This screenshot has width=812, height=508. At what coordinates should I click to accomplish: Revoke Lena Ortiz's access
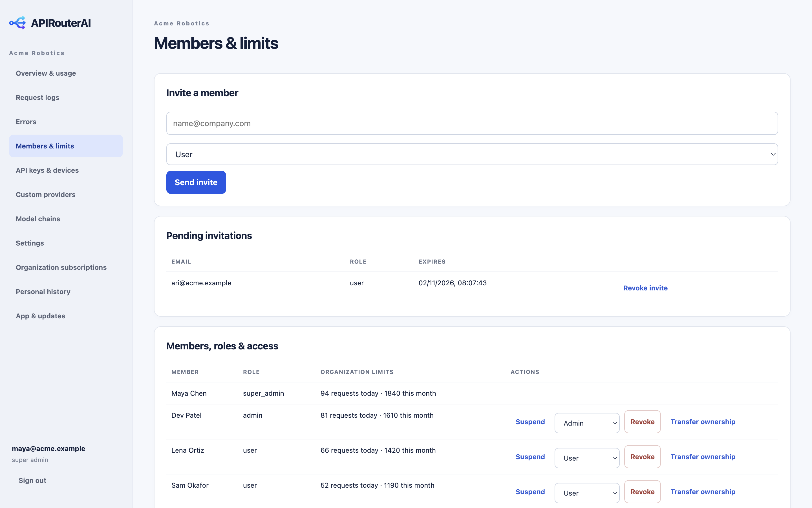642,457
